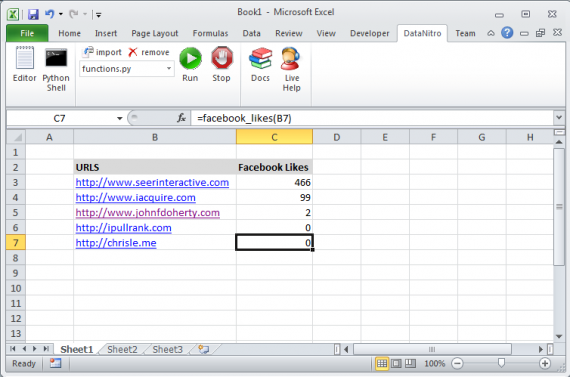Switch to the Developer tab
Image resolution: width=570 pixels, height=377 pixels.
[x=369, y=33]
